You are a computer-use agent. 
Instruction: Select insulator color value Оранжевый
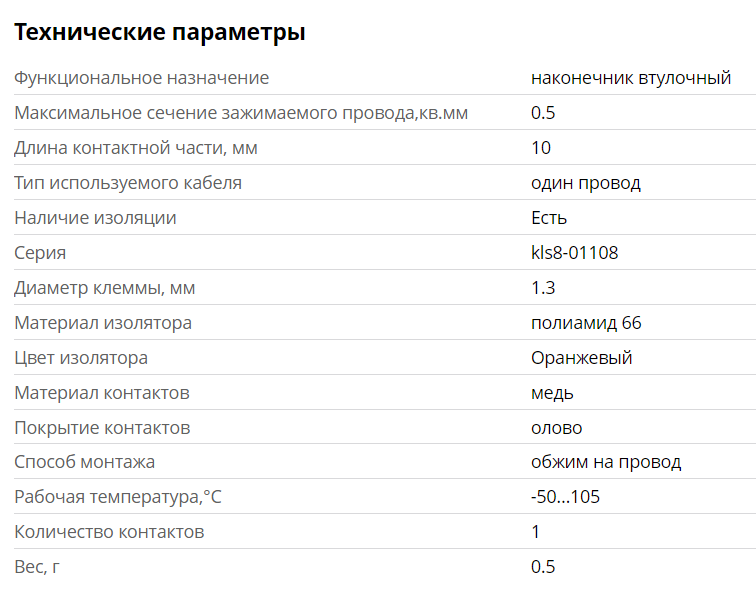[581, 358]
